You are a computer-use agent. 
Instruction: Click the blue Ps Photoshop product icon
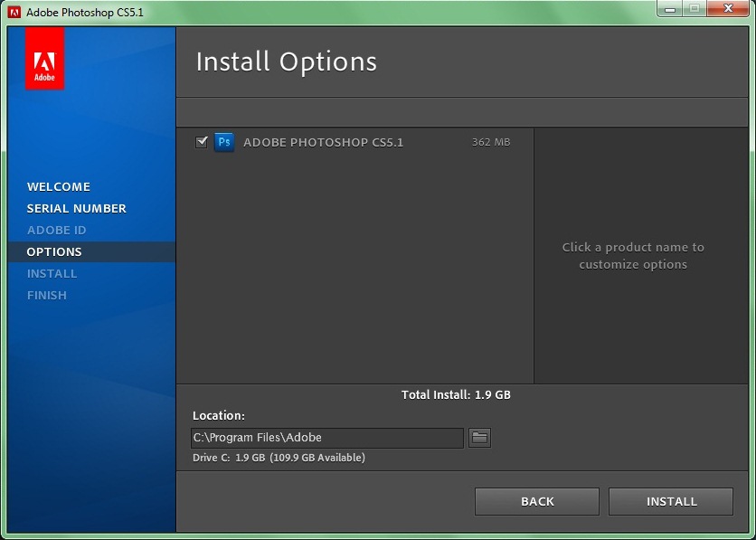[224, 142]
